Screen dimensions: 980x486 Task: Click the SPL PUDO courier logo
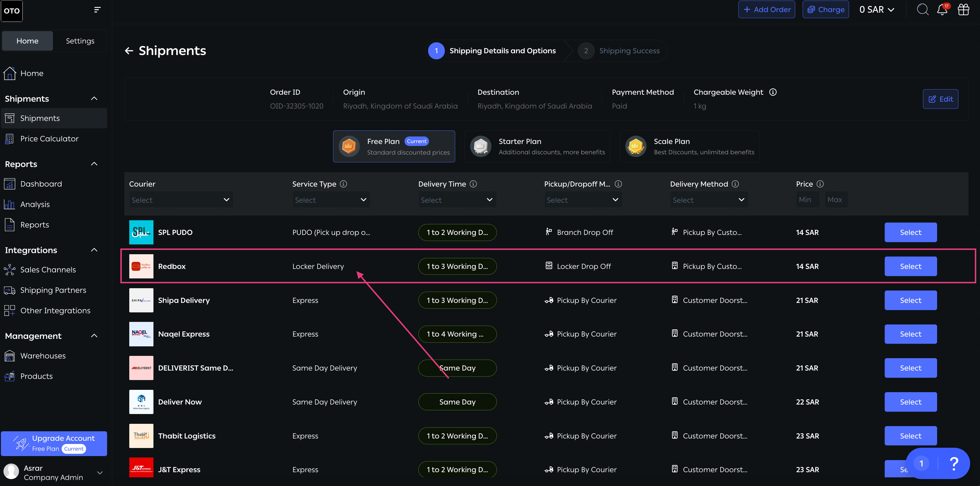[141, 232]
